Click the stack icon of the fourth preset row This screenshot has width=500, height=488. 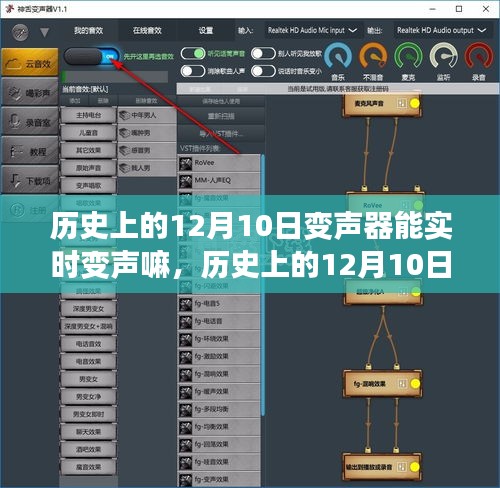(125, 168)
